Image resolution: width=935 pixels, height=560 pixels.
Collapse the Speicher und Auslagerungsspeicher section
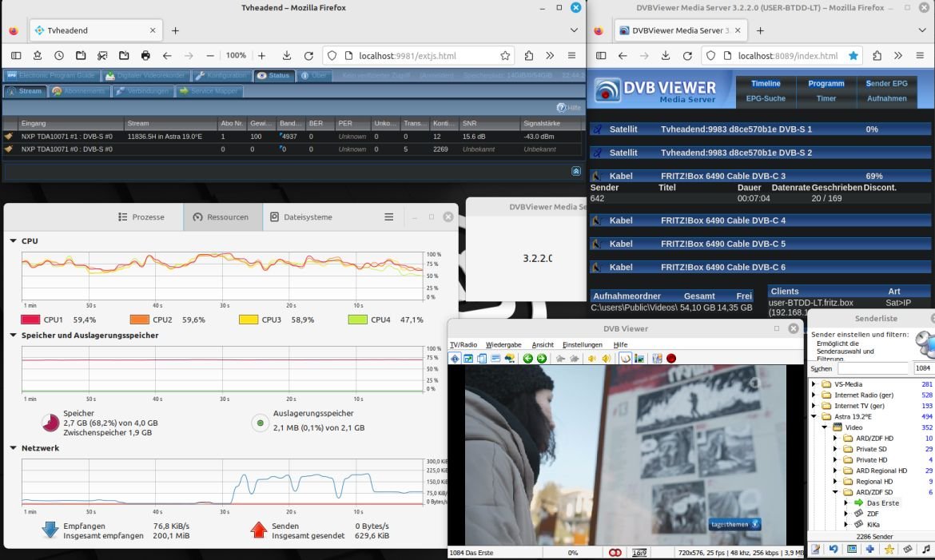pos(13,336)
